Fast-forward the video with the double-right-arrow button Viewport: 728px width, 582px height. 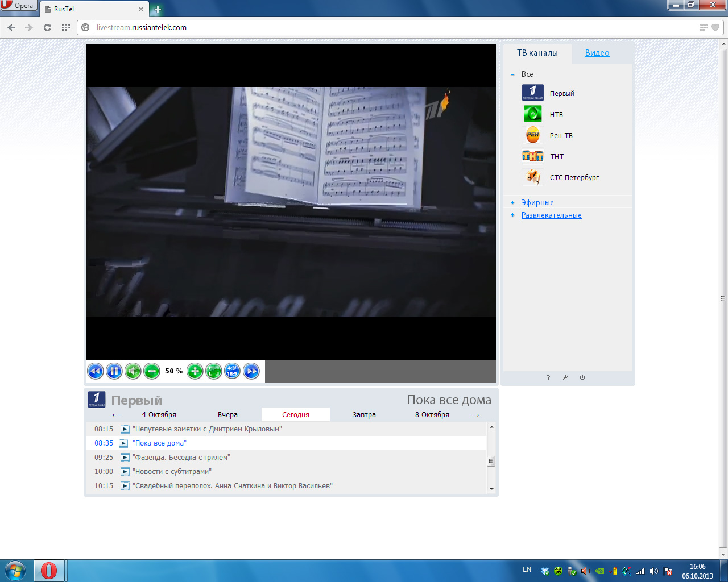(251, 371)
